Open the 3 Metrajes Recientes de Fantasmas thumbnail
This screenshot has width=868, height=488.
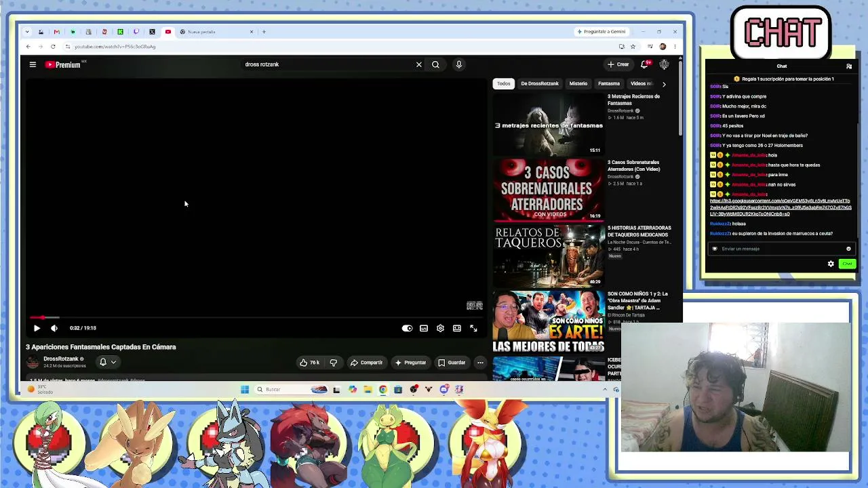(549, 124)
